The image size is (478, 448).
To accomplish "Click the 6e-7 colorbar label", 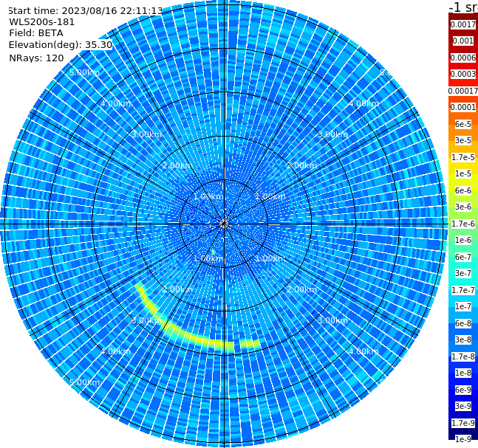I will (463, 257).
